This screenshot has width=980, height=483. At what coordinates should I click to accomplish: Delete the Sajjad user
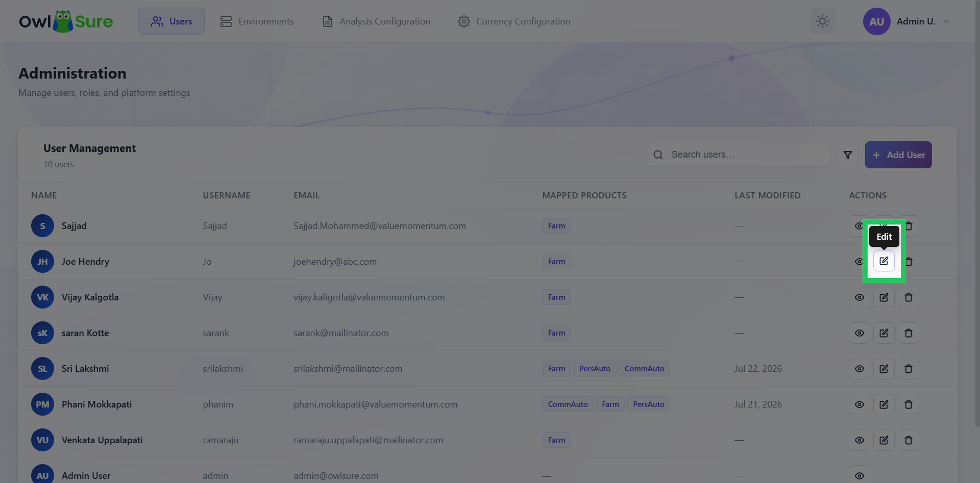coord(909,226)
